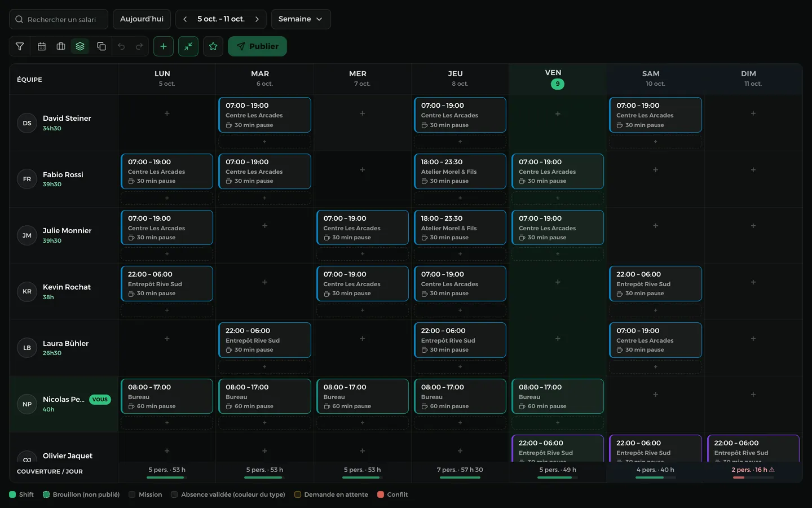Open the Semaine view dropdown

click(x=301, y=19)
